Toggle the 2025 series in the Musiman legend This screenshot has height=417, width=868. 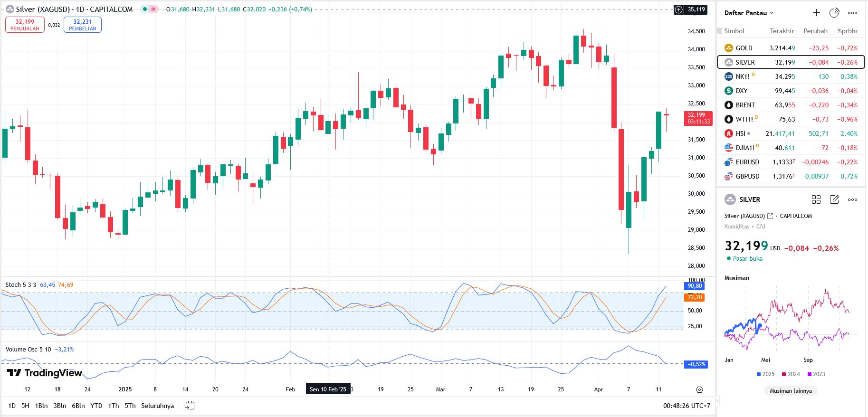click(x=765, y=374)
